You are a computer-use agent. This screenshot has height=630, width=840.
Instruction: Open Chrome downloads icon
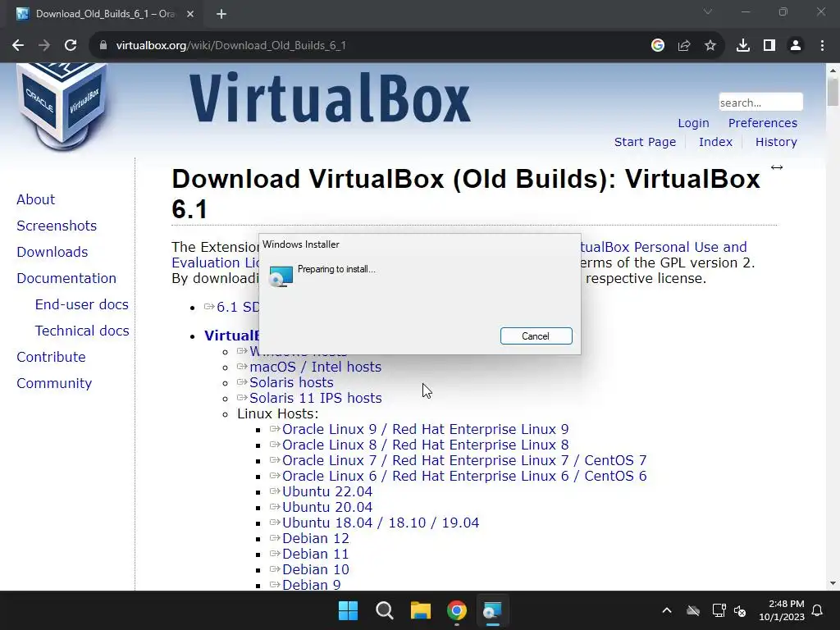(742, 46)
